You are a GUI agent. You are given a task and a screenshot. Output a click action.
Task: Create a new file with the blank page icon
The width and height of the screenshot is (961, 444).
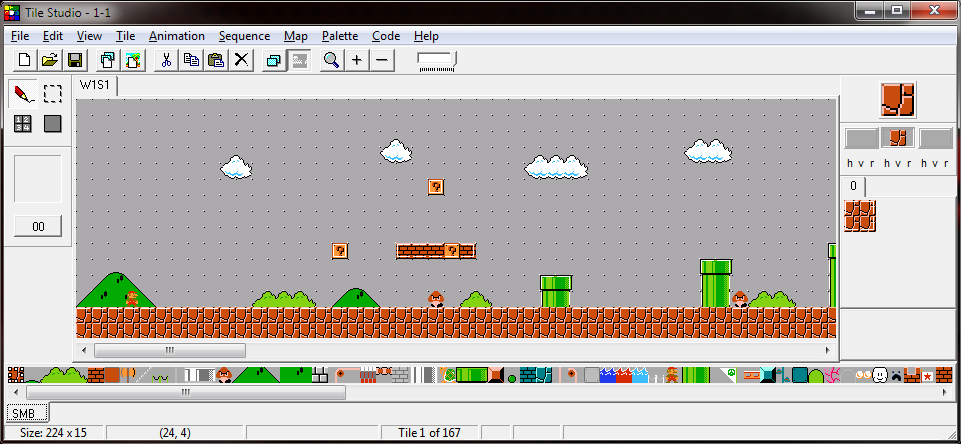(x=25, y=60)
